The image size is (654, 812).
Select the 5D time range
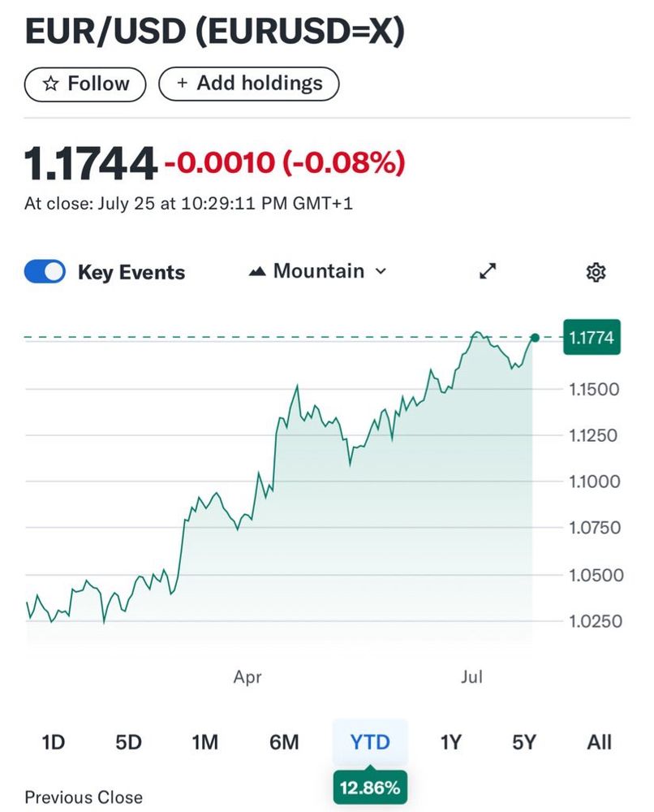coord(128,742)
